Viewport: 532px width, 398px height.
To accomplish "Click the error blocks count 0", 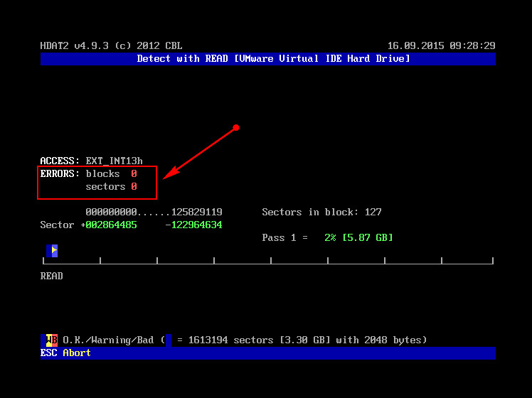I will tap(134, 174).
